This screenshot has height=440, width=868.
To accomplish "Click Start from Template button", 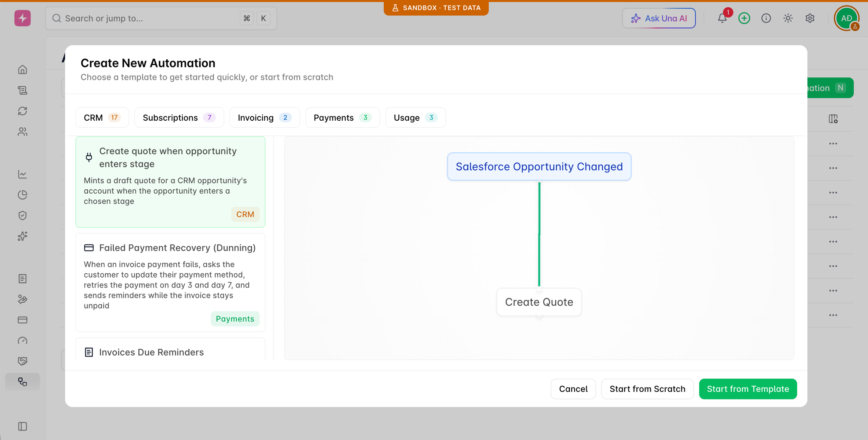I will pyautogui.click(x=748, y=389).
